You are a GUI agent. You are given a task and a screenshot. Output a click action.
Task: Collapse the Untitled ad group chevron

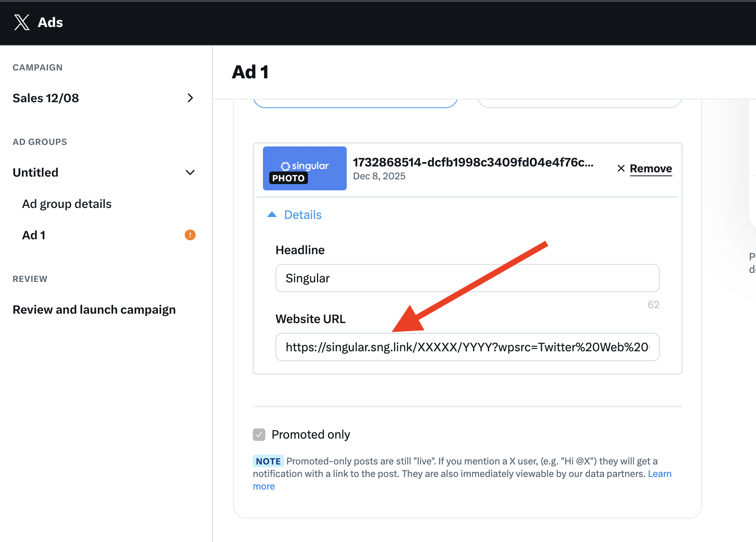click(x=190, y=172)
